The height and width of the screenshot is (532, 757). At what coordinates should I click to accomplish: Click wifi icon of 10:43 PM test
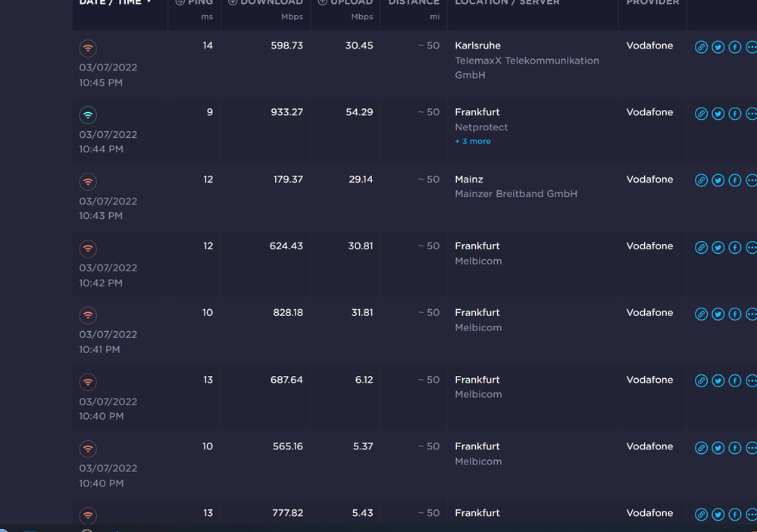coord(88,182)
